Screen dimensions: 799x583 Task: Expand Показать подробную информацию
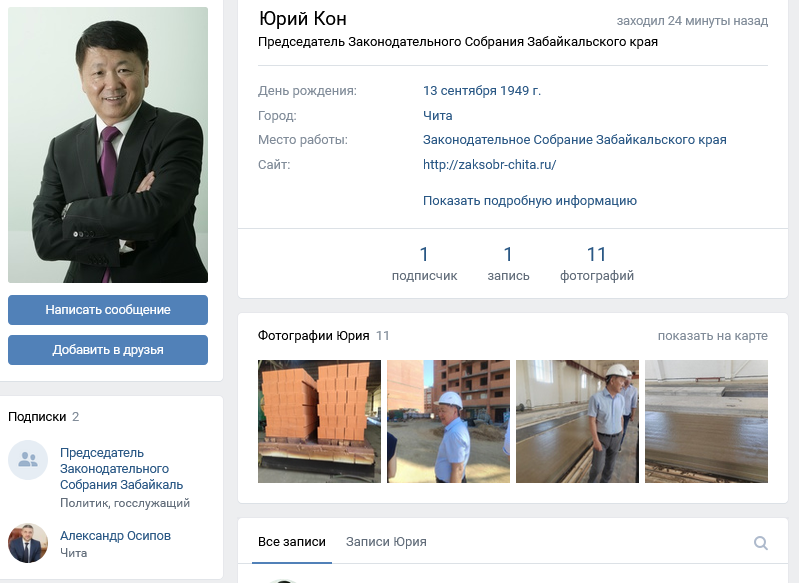pos(530,201)
